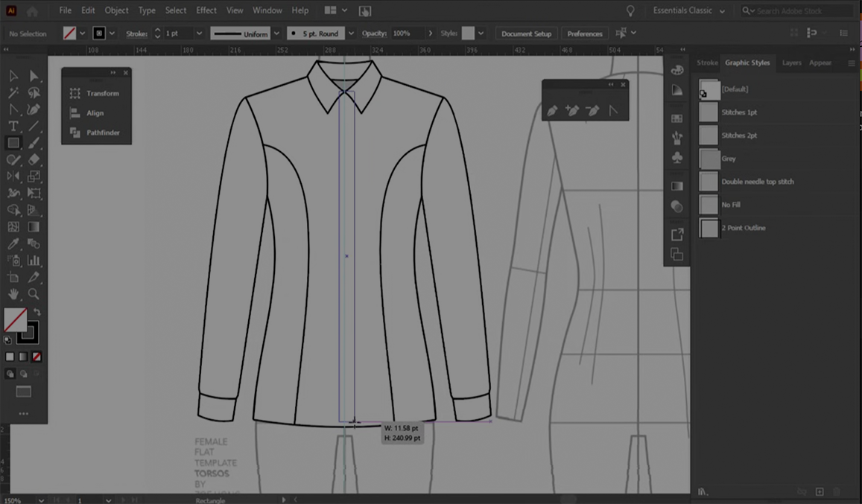Select the Column Graph tool
Screen dimensions: 862x504
(34, 260)
